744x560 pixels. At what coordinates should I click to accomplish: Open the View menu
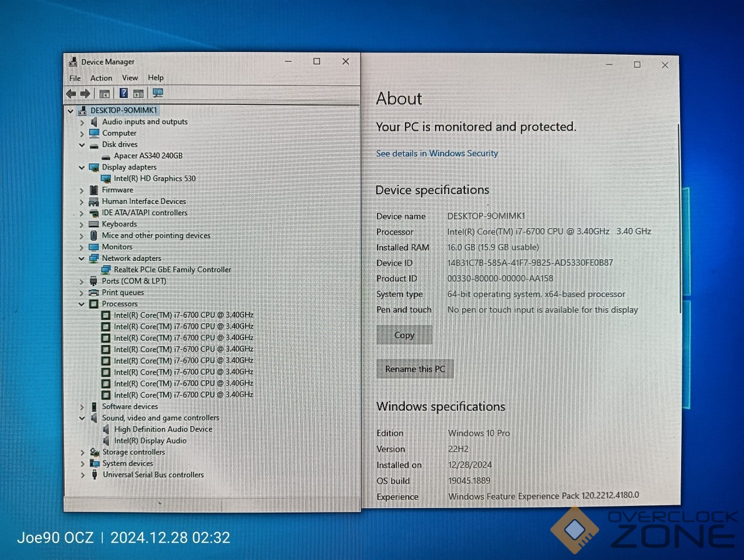point(130,78)
